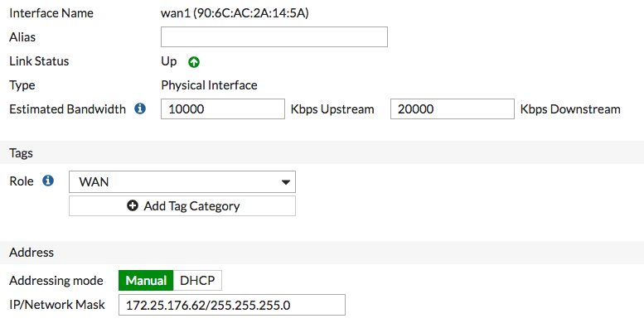Click the IP/Network Mask input field

click(x=232, y=305)
